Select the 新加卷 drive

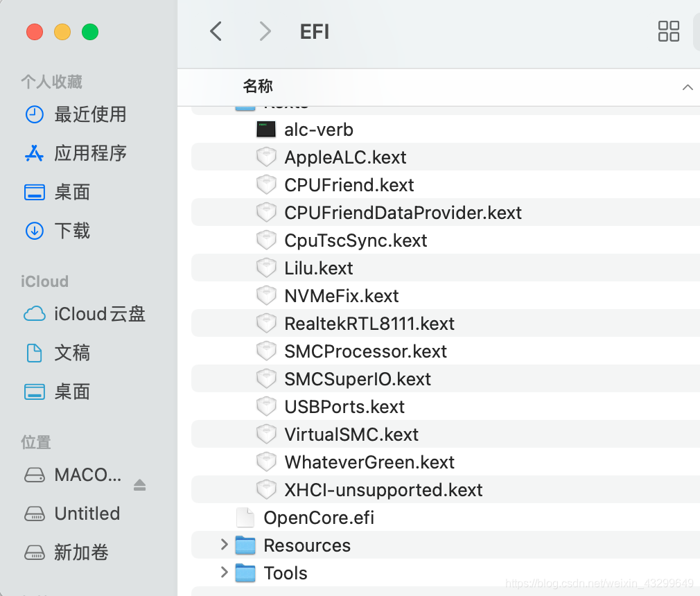pyautogui.click(x=81, y=552)
